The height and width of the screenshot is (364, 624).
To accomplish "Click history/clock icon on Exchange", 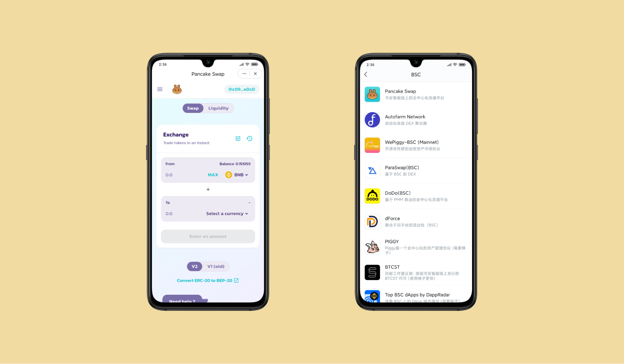I will point(250,138).
